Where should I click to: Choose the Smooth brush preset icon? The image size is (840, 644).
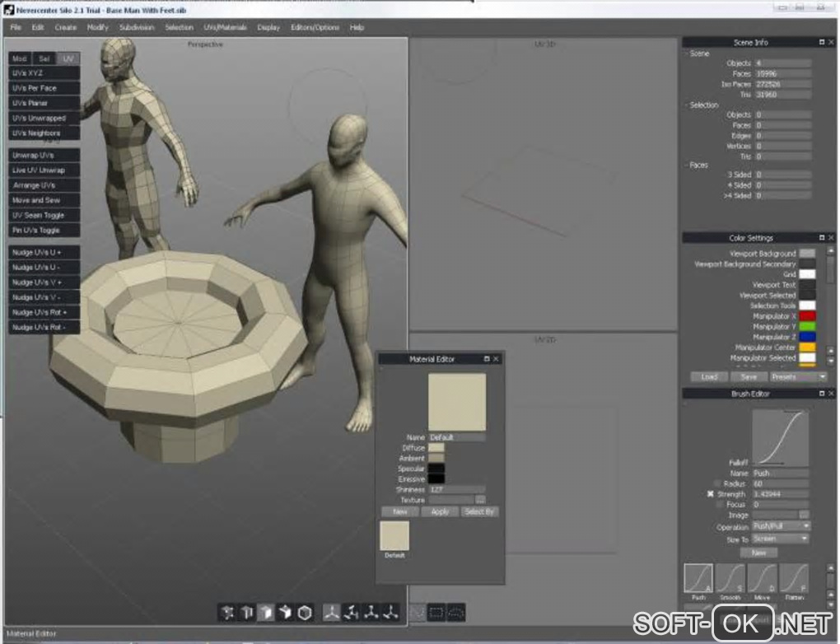730,577
